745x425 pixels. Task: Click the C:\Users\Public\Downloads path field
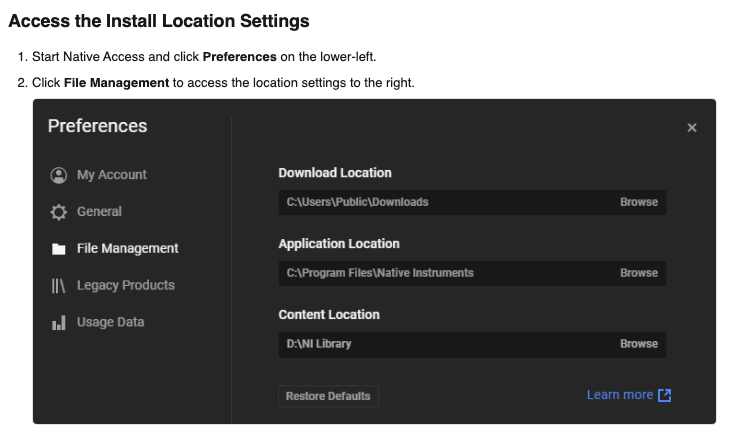472,203
